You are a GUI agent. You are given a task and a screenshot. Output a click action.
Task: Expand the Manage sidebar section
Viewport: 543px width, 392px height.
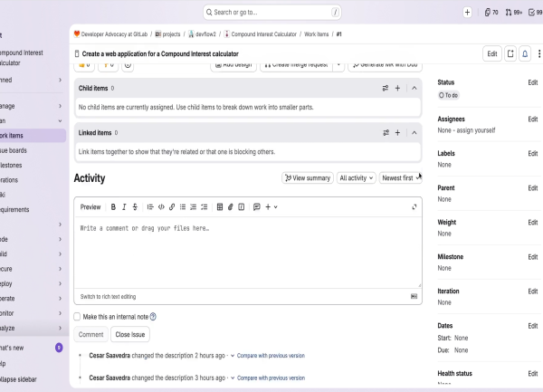pos(33,106)
